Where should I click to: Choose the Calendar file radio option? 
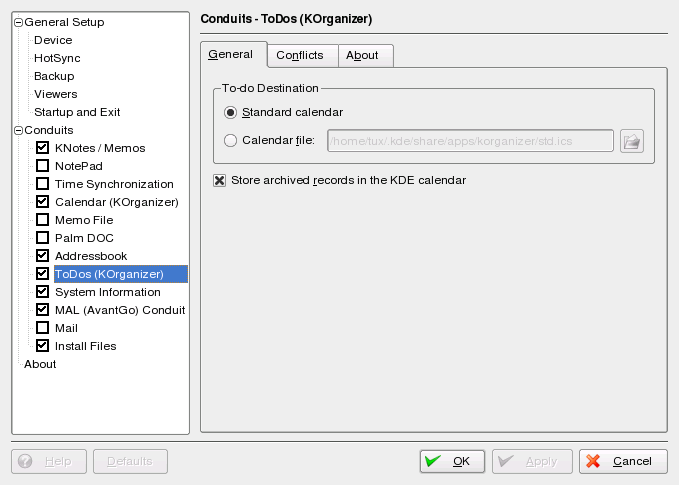click(x=231, y=140)
